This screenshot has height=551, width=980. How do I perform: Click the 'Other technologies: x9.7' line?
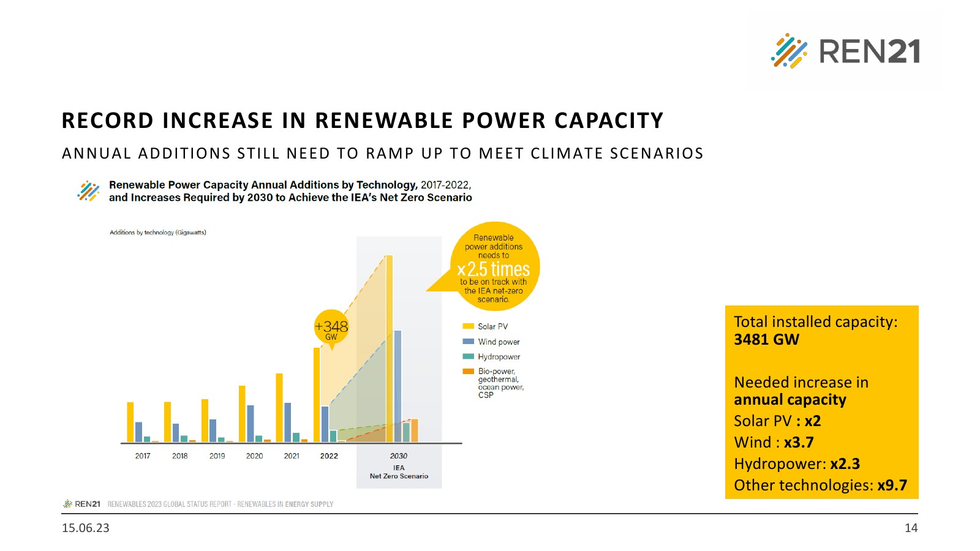tap(820, 485)
